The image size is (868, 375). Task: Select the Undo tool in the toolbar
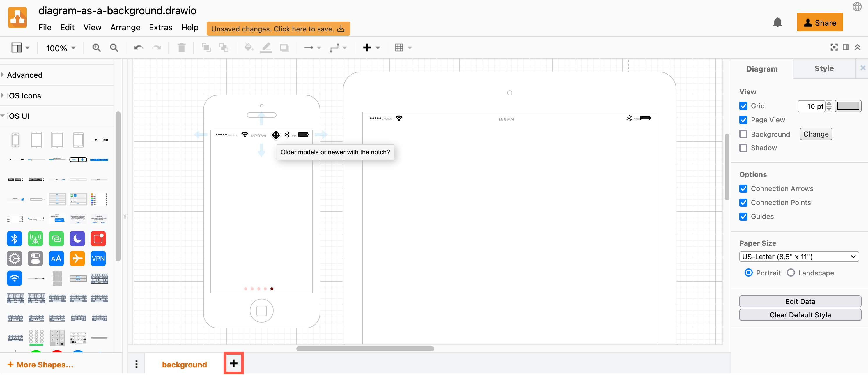pos(138,47)
